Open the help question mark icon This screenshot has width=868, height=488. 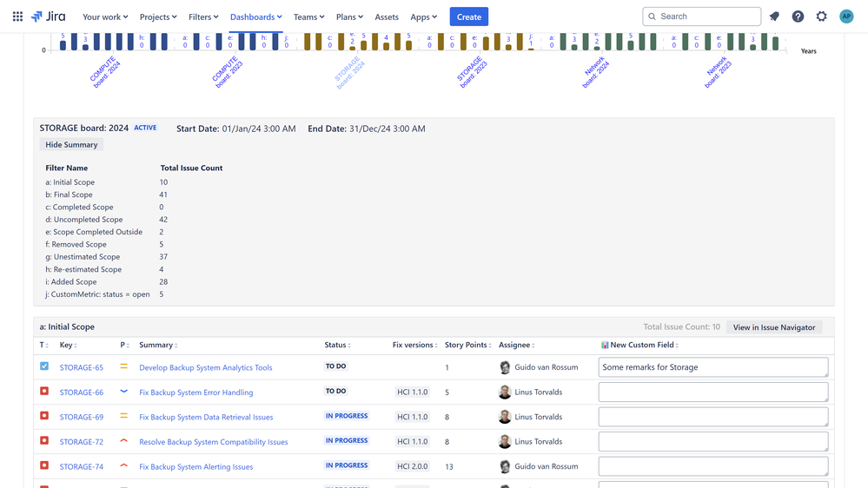click(x=798, y=16)
